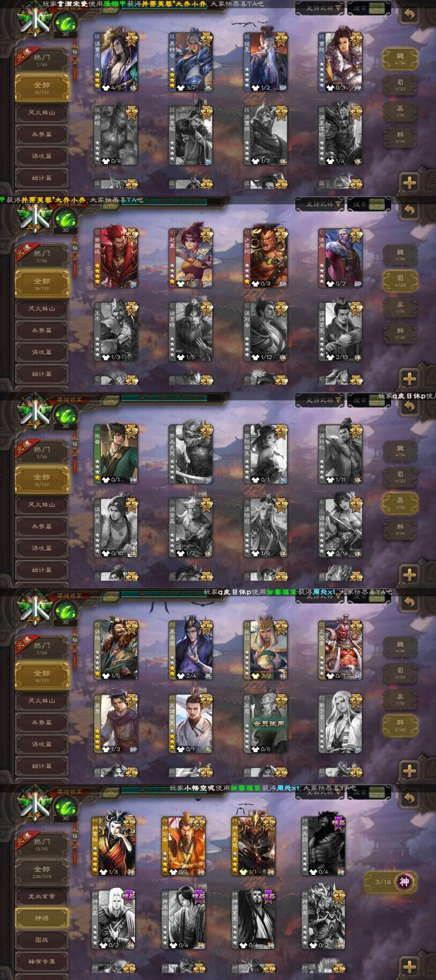Tap the shirt skin icon showing 2/13
Screen dimensions: 436x980
(331, 357)
